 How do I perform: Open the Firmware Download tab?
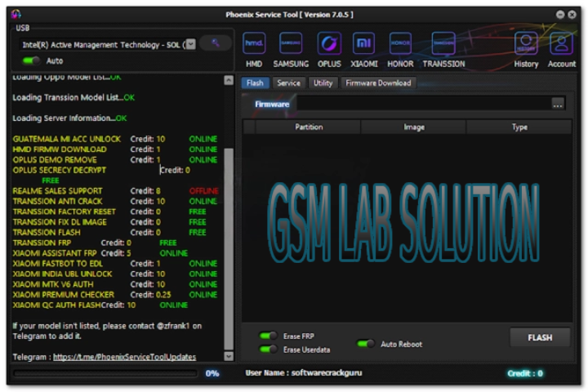tap(378, 82)
